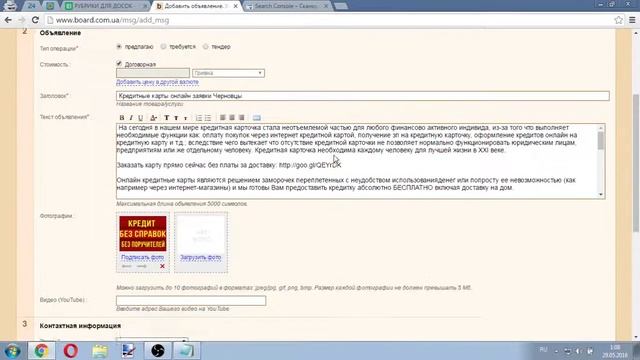
Task: Open the black round app icon on the taskbar
Action: [x=158, y=351]
